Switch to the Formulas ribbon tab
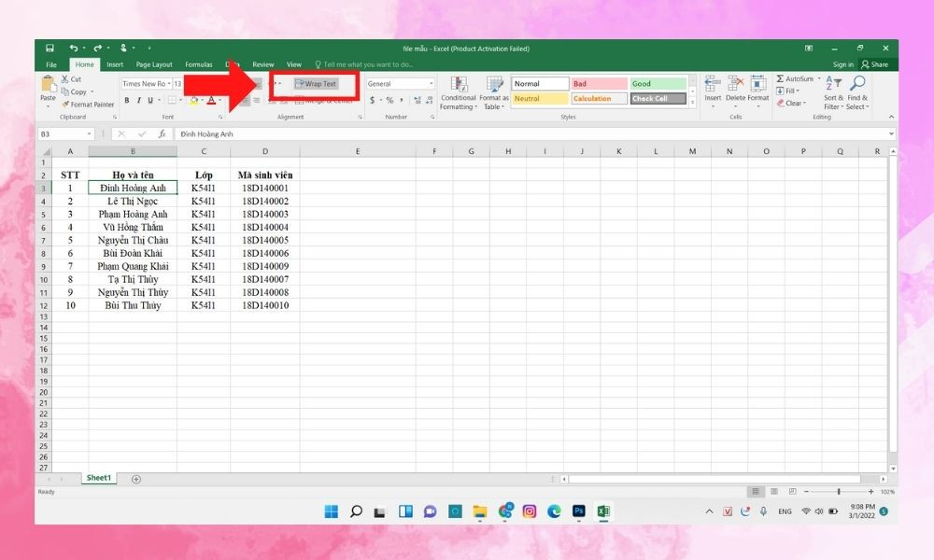This screenshot has height=560, width=934. (198, 64)
